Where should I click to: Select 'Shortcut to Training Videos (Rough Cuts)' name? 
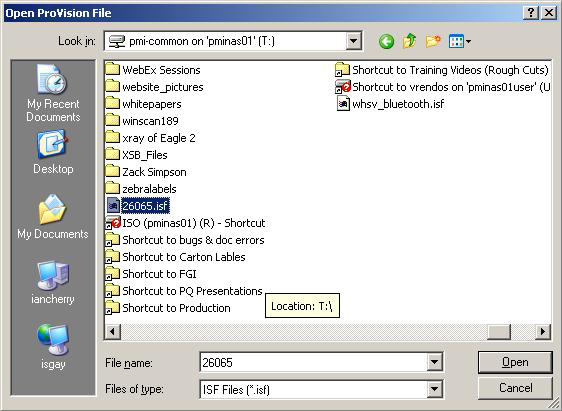tap(450, 70)
